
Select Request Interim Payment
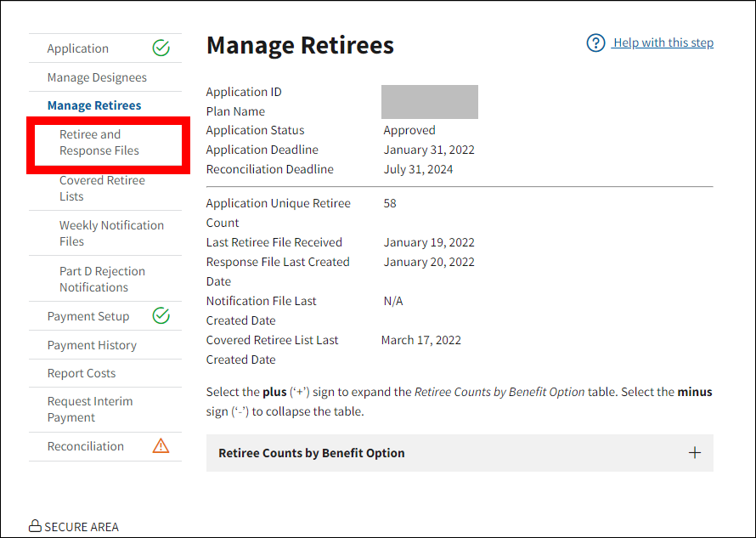coord(90,409)
